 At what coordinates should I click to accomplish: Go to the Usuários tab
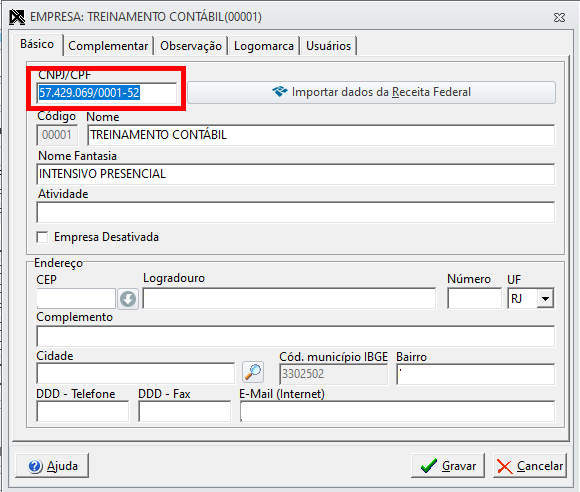[x=328, y=46]
